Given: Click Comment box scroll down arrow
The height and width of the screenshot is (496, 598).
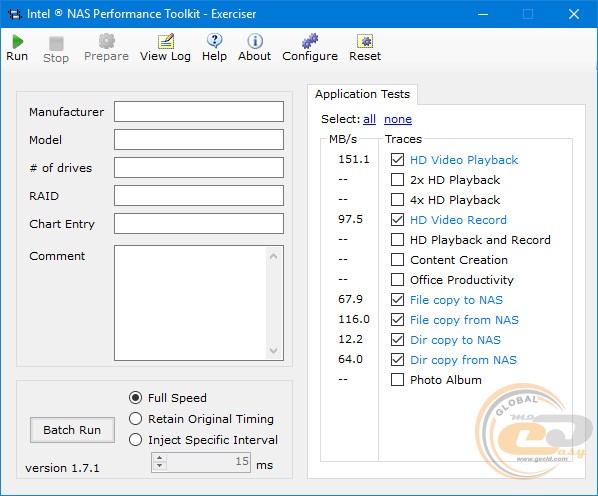Looking at the screenshot, I should pos(273,350).
